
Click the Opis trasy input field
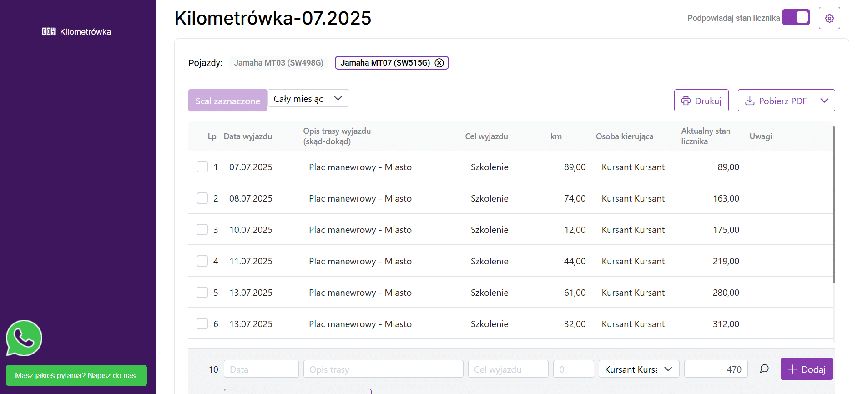383,369
